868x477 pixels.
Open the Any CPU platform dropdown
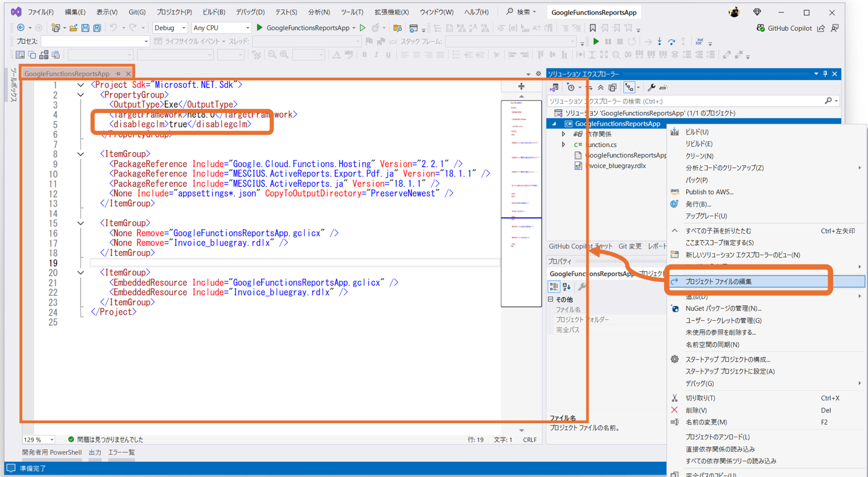pos(221,28)
